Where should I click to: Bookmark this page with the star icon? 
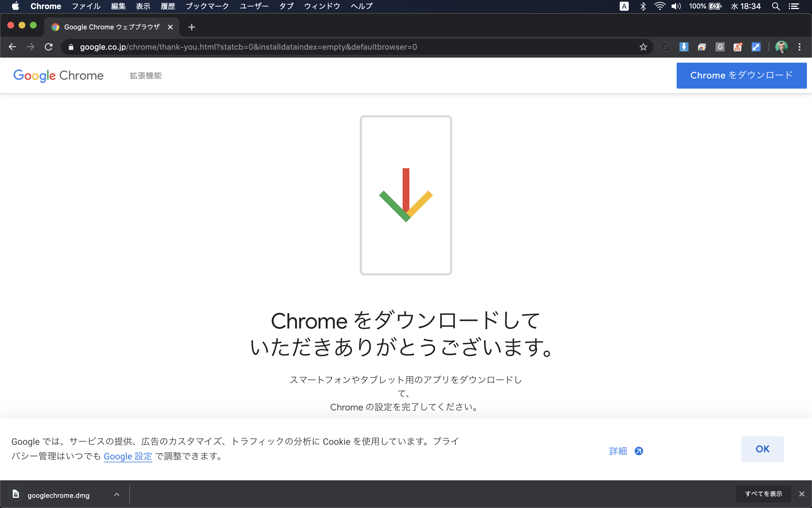(x=643, y=47)
